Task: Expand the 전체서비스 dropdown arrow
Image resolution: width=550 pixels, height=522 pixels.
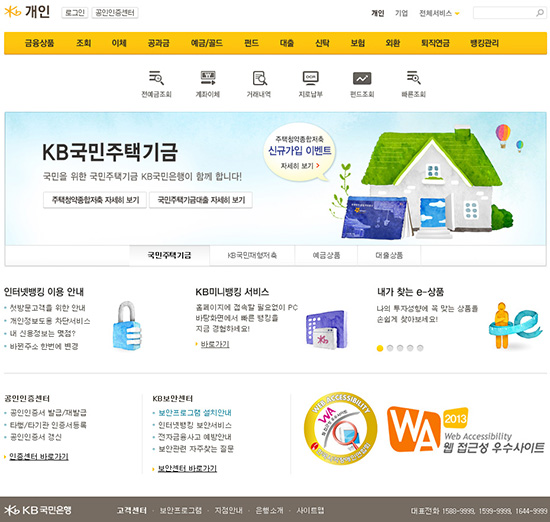Action: click(x=457, y=14)
